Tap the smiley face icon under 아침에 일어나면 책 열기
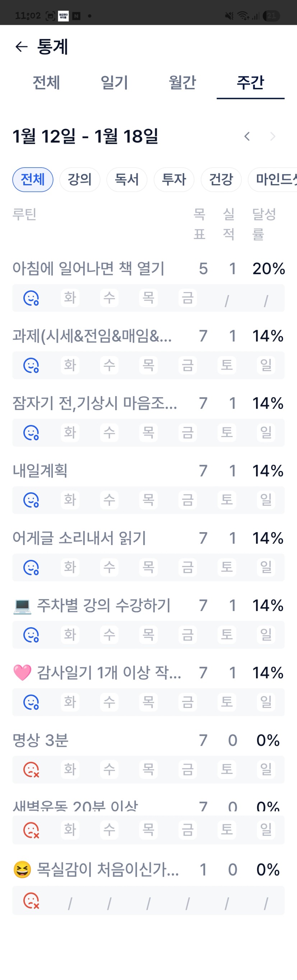Image resolution: width=297 pixels, height=980 pixels. (31, 298)
